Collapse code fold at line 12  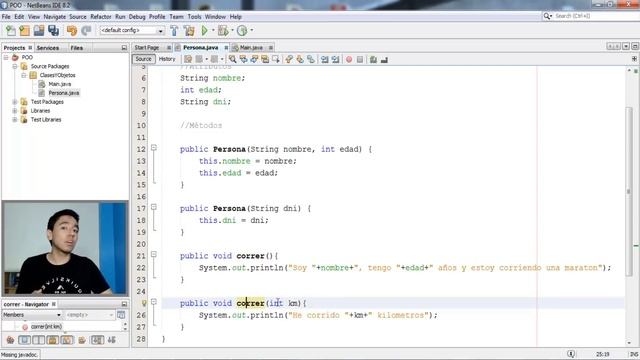(x=154, y=148)
